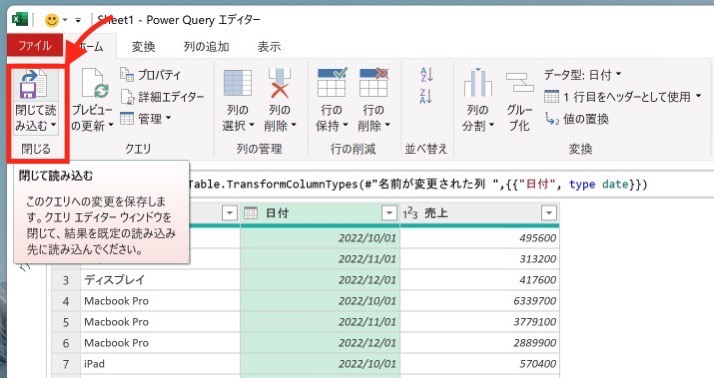Switch to the 変換 ribbon tab

click(x=143, y=46)
